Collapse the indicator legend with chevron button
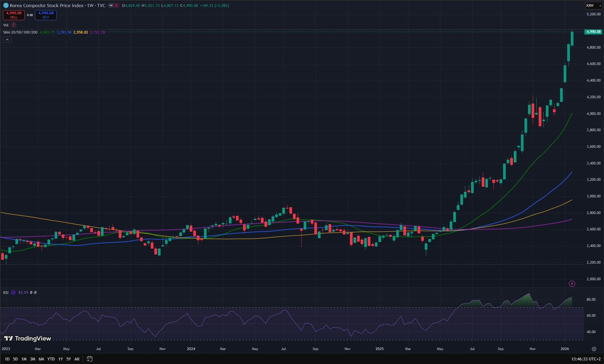 pos(7,40)
